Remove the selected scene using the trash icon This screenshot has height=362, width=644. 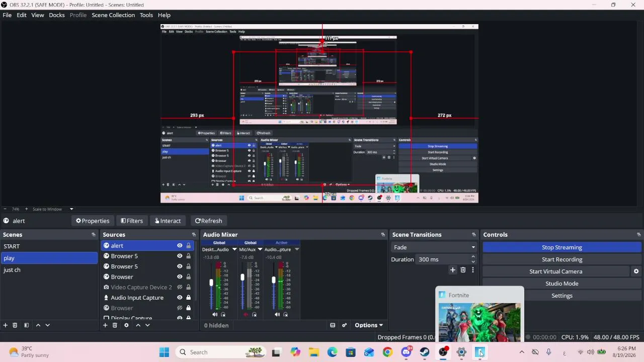point(15,325)
